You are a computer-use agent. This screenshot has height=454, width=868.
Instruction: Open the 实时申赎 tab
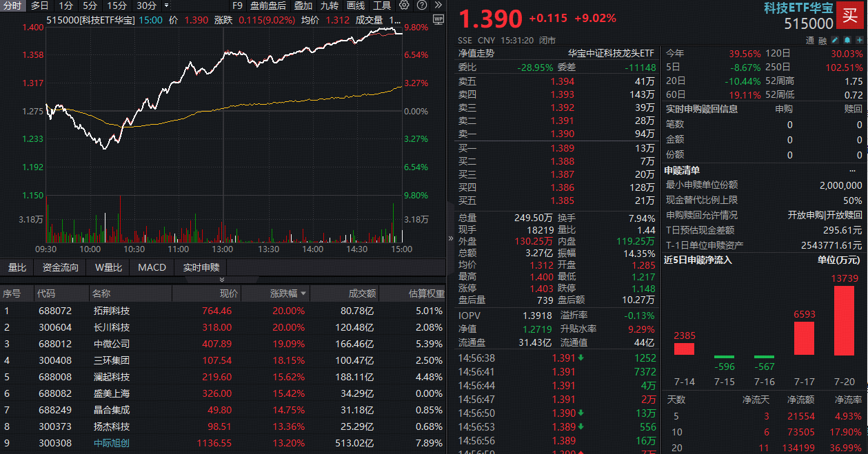tap(201, 267)
